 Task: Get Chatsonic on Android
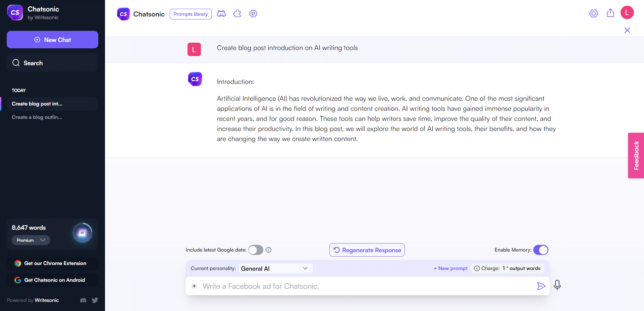click(x=52, y=280)
